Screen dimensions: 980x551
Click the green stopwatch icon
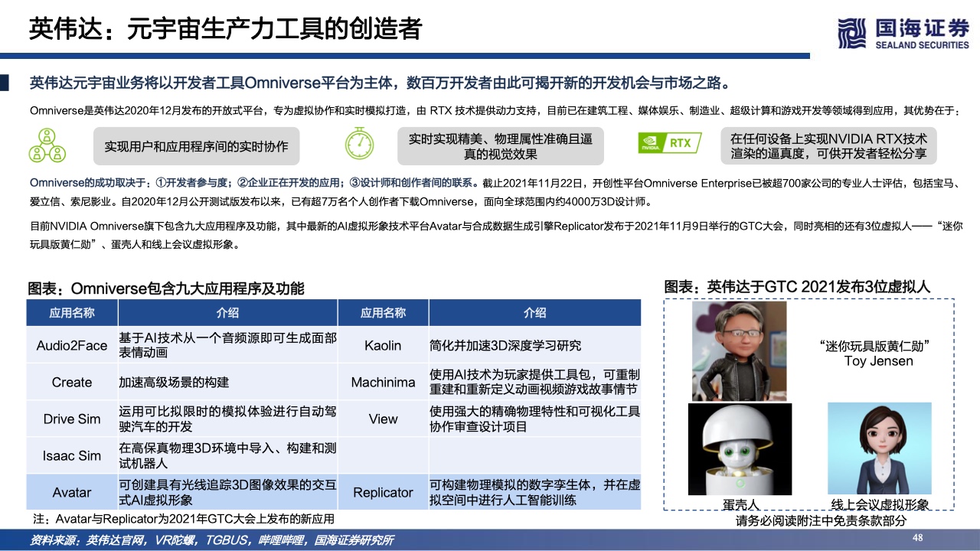pos(358,144)
